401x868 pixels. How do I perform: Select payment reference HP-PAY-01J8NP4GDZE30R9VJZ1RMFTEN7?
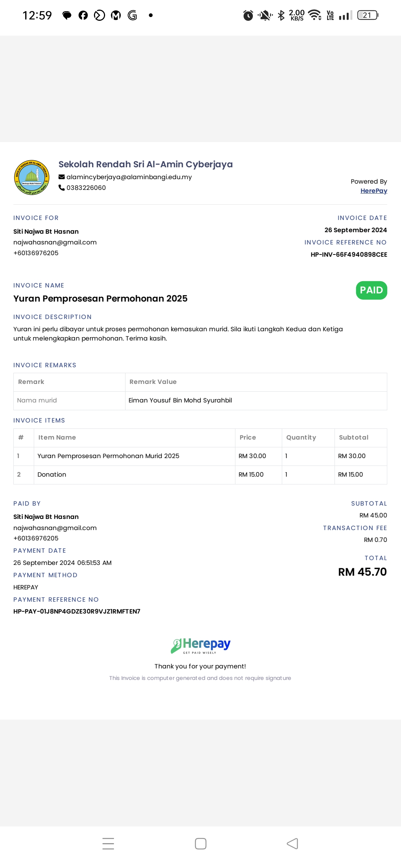(77, 611)
